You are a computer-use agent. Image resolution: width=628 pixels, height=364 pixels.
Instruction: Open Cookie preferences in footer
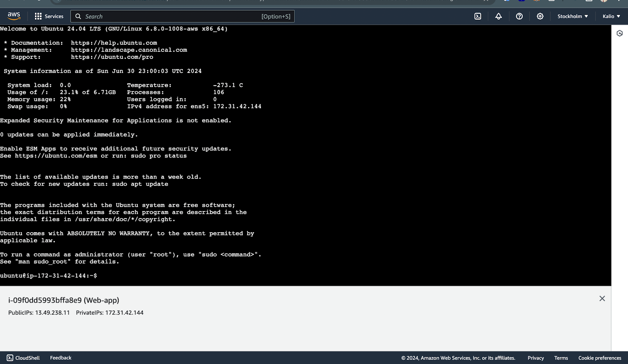click(x=600, y=358)
